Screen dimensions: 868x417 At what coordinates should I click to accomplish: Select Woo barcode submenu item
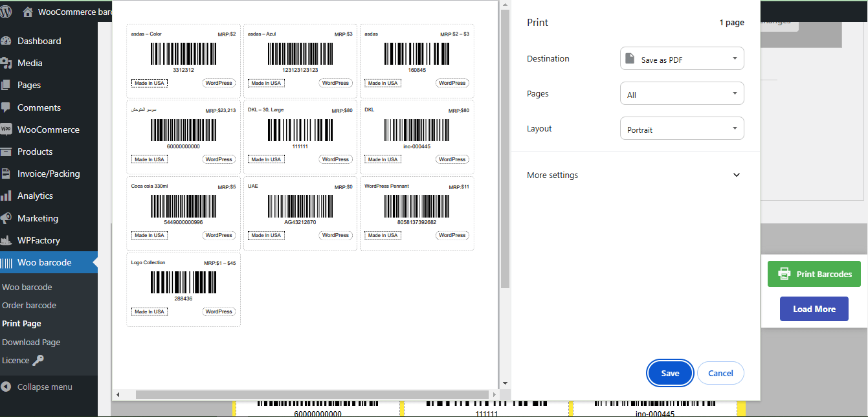[27, 287]
